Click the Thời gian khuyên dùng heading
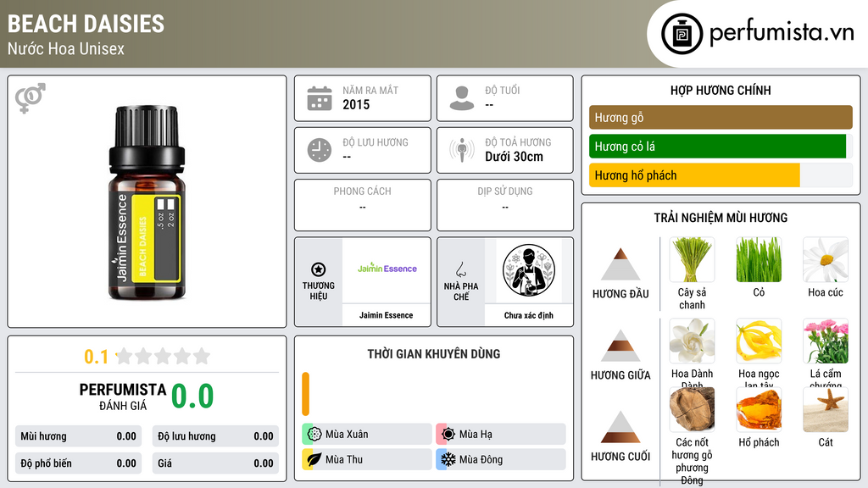 (x=434, y=353)
